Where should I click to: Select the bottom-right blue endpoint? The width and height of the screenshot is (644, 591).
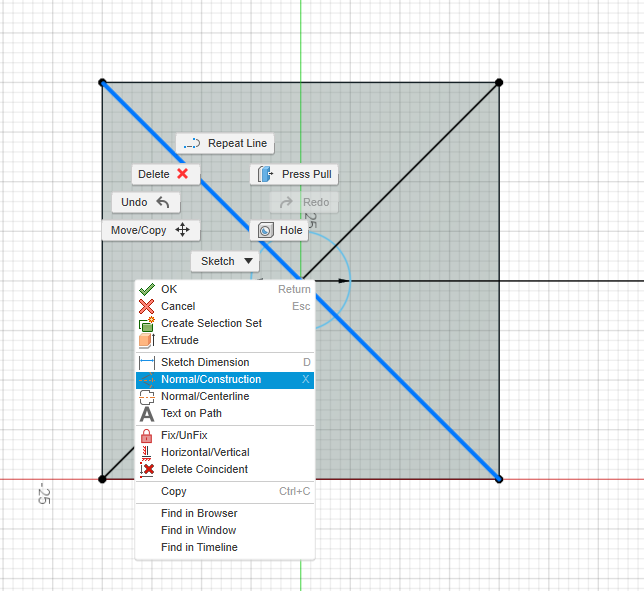click(x=499, y=479)
